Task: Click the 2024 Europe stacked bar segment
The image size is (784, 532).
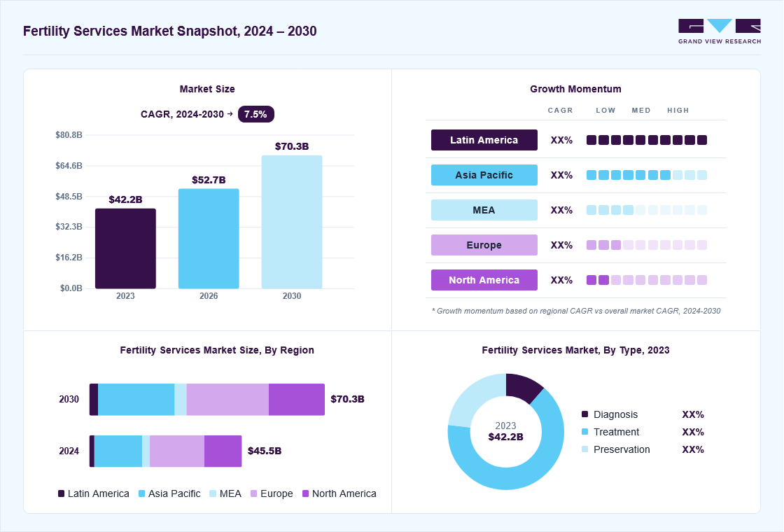Action: (x=177, y=451)
